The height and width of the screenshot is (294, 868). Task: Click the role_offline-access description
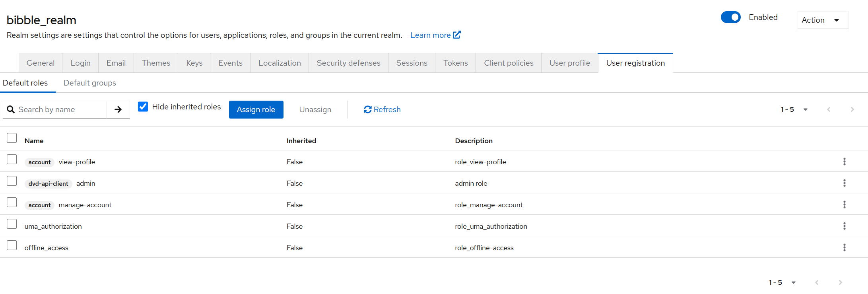pyautogui.click(x=484, y=248)
